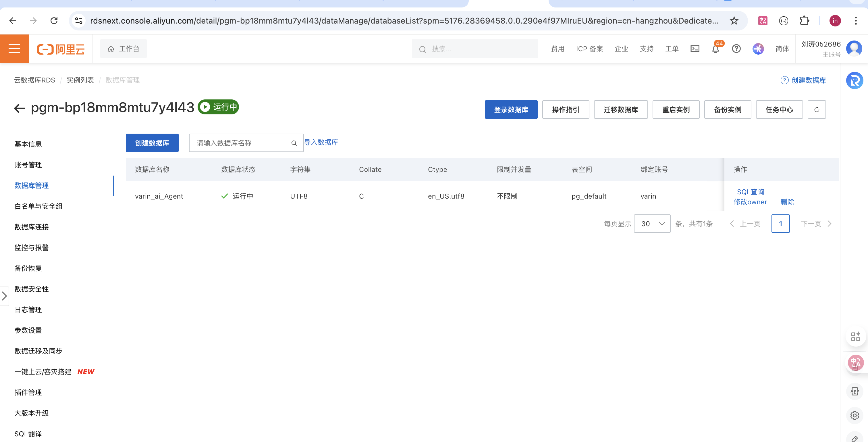
Task: Open 账号管理 in the sidebar
Action: pyautogui.click(x=28, y=165)
